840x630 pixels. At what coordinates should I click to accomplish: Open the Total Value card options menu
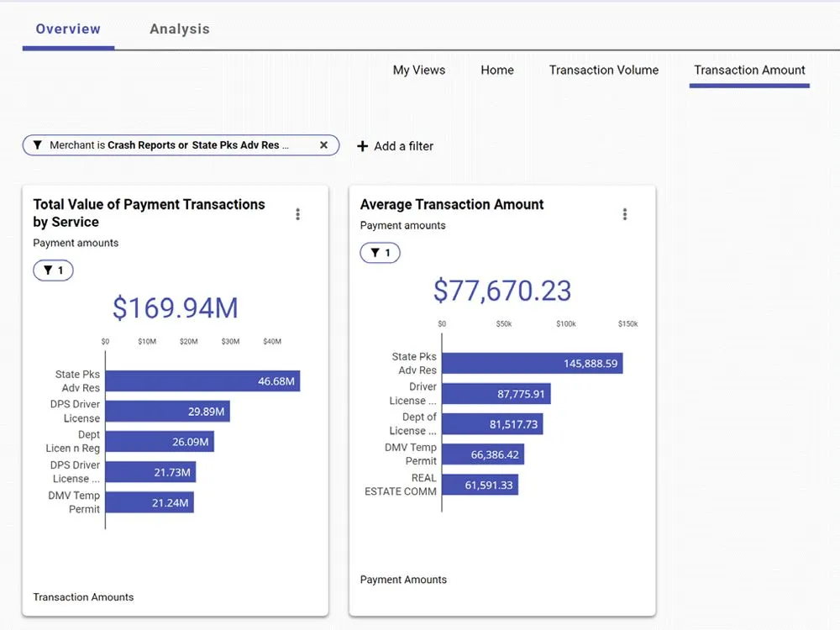pyautogui.click(x=297, y=213)
